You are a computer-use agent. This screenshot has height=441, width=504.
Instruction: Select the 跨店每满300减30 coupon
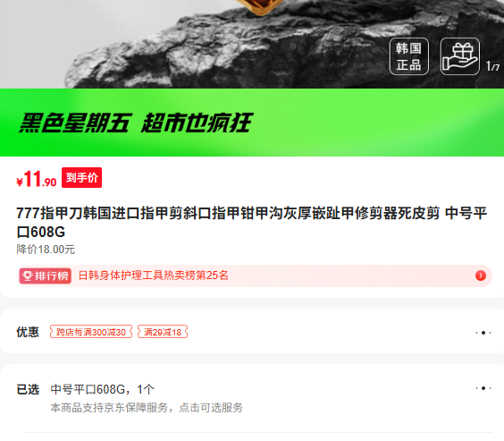pyautogui.click(x=91, y=332)
